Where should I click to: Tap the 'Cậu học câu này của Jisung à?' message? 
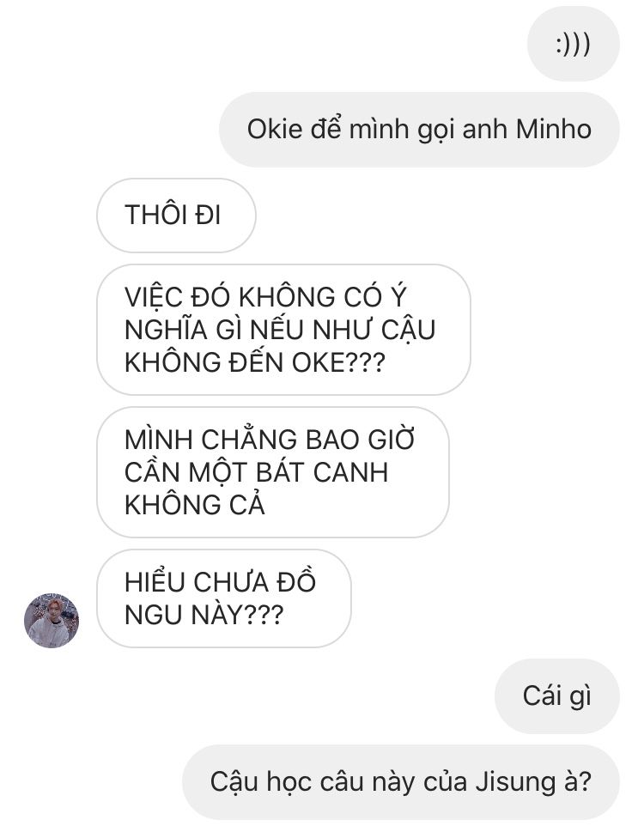pyautogui.click(x=401, y=782)
